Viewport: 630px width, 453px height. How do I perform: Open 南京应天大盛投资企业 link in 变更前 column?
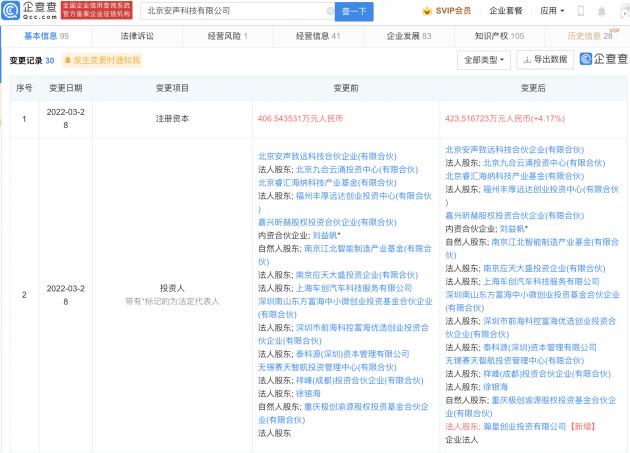(357, 275)
